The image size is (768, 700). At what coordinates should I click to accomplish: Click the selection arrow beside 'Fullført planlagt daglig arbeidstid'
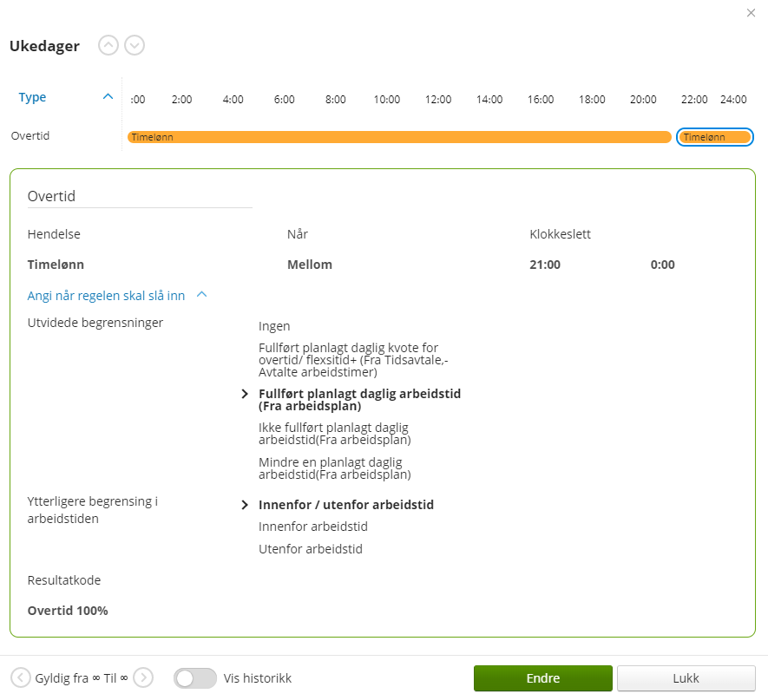(x=245, y=394)
